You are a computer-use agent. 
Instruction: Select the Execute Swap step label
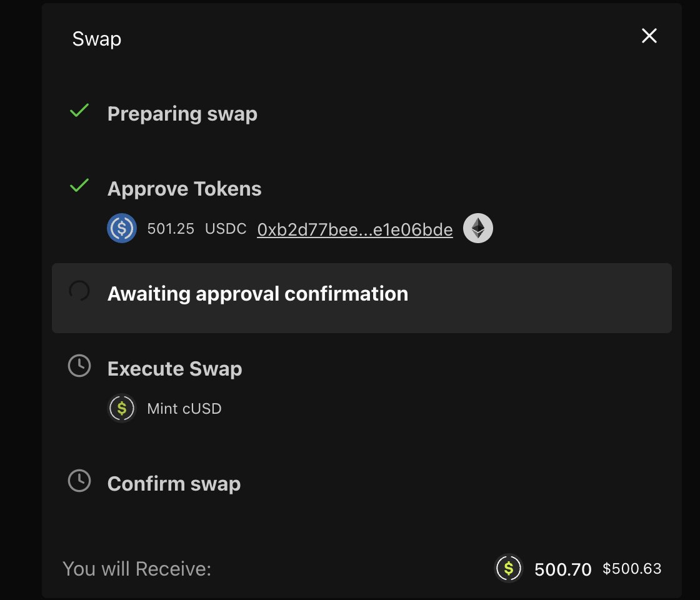[x=175, y=369]
